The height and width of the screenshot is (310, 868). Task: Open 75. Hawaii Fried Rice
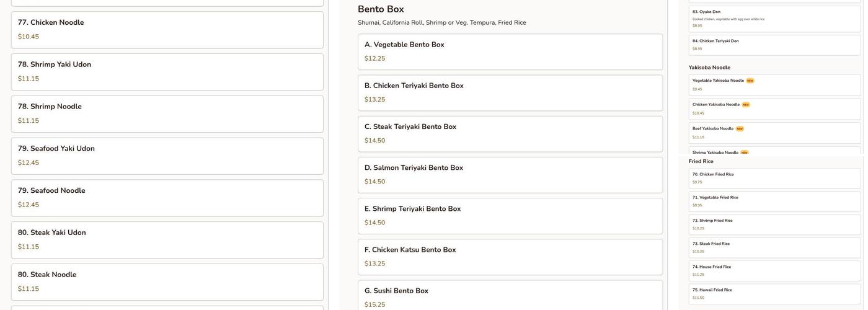[x=774, y=294]
